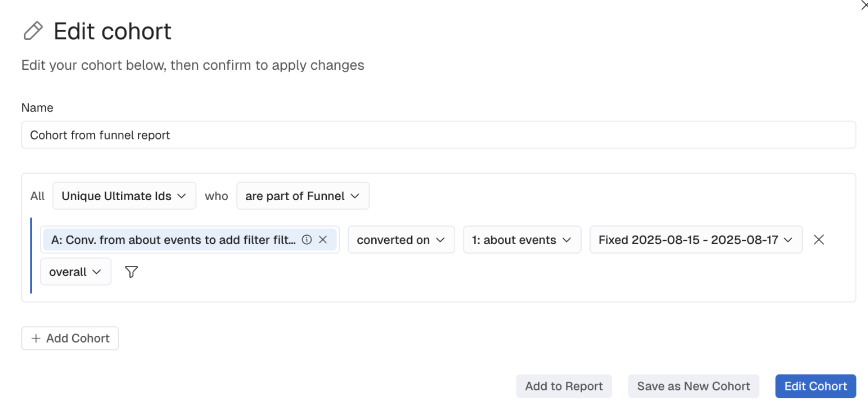The width and height of the screenshot is (868, 410).
Task: Change the Fixed 2025-08-15 date range
Action: [x=688, y=240]
